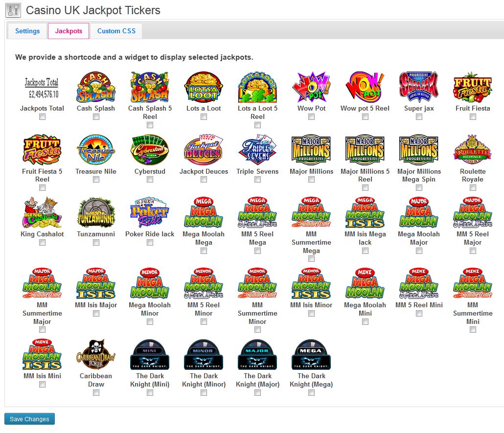Switch to the Settings tab
504x433 pixels.
(x=27, y=31)
